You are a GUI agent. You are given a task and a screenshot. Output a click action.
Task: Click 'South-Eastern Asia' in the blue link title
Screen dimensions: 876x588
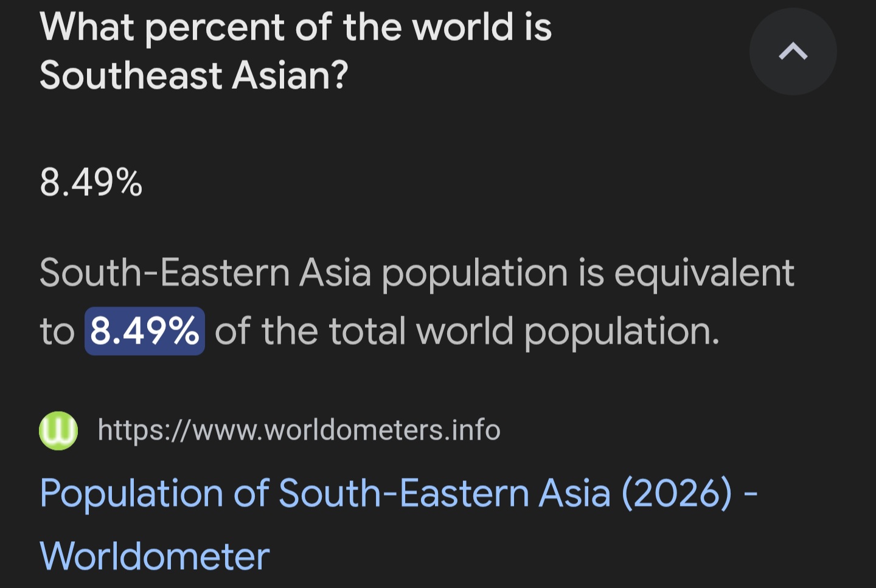(444, 493)
